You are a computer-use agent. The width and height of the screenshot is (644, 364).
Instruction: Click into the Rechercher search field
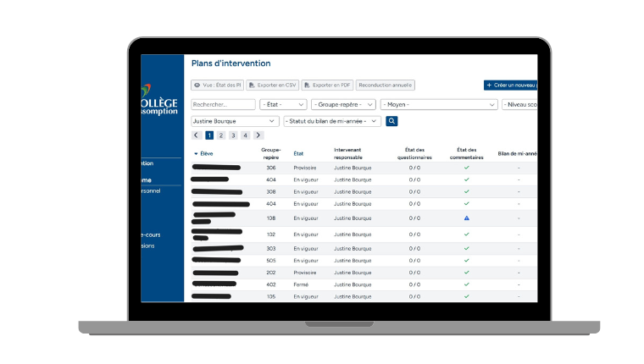click(x=223, y=105)
